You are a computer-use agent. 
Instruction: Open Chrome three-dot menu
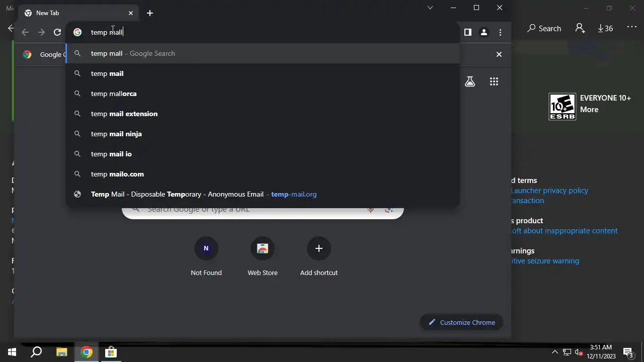tap(500, 32)
